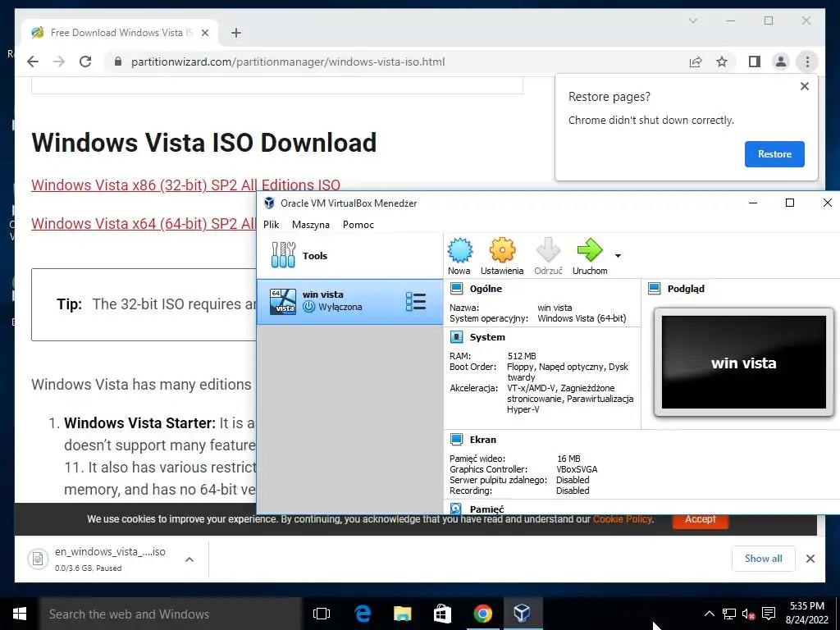Open the win vista machine list-menu icon
This screenshot has height=630, width=840.
click(416, 301)
